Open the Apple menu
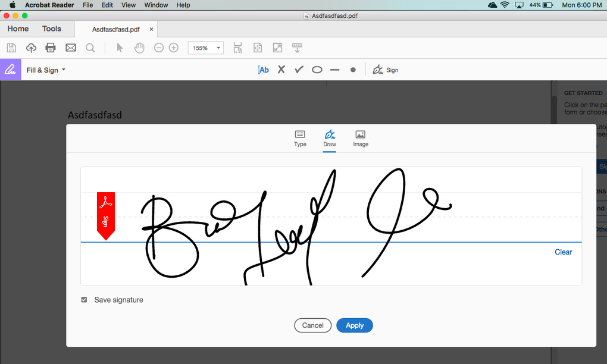 12,5
